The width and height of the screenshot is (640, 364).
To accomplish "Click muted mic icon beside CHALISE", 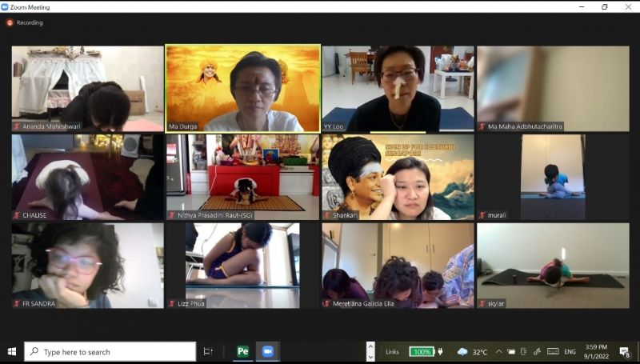I will [x=17, y=215].
